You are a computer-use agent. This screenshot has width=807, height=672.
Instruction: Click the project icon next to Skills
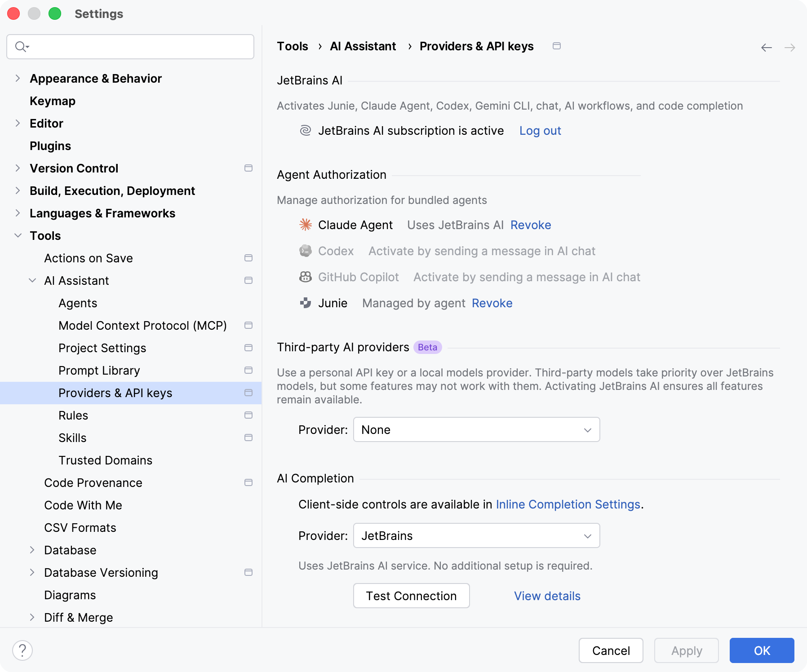[x=248, y=438]
